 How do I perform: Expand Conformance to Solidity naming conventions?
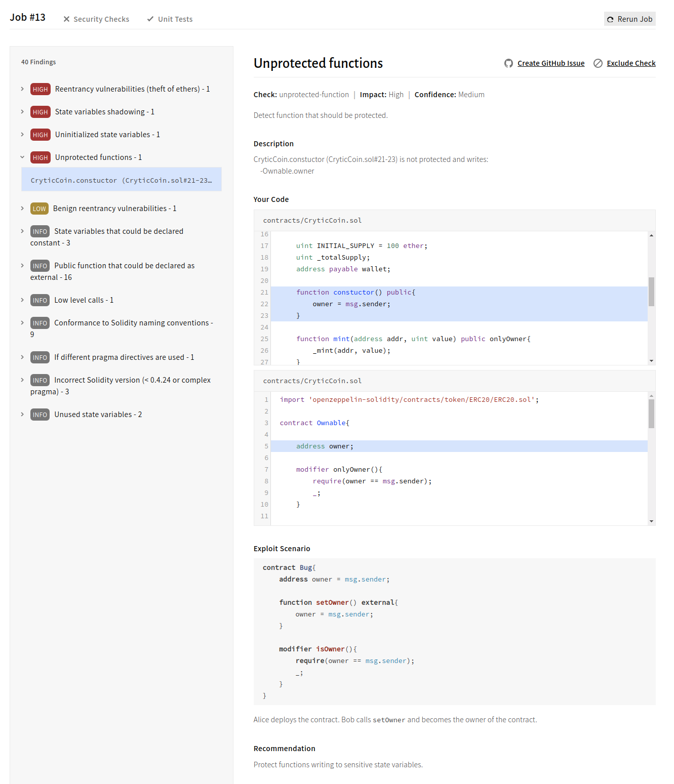coord(22,323)
